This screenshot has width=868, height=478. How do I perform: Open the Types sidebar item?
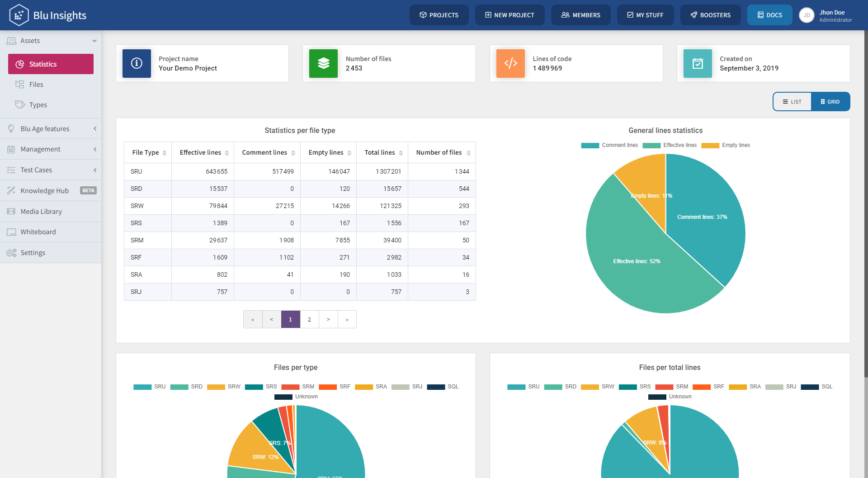51,104
